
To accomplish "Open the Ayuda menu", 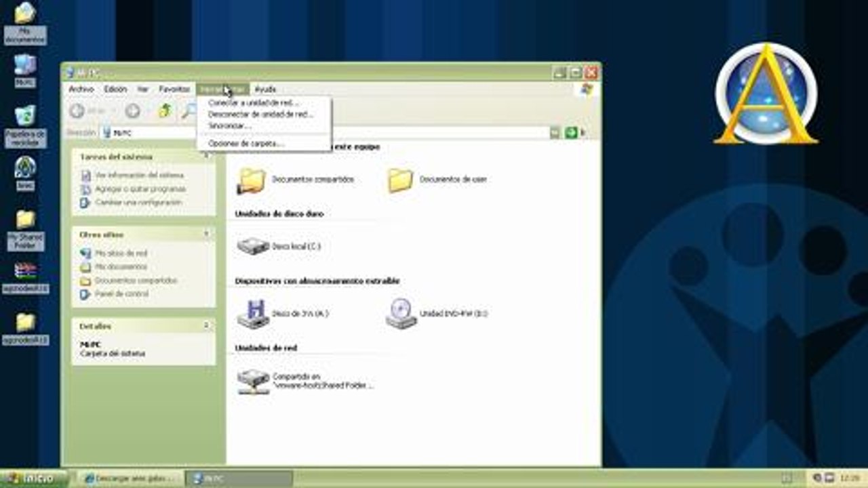I will [x=265, y=89].
